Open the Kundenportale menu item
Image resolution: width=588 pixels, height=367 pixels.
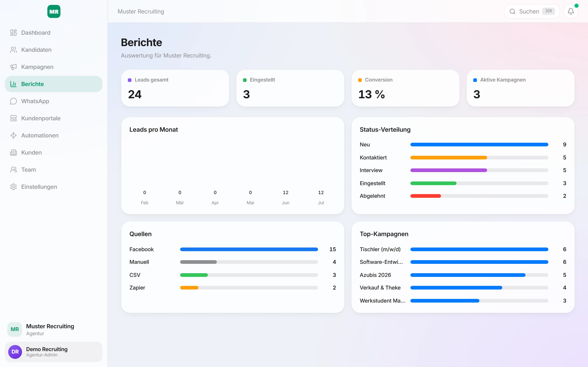click(x=54, y=118)
